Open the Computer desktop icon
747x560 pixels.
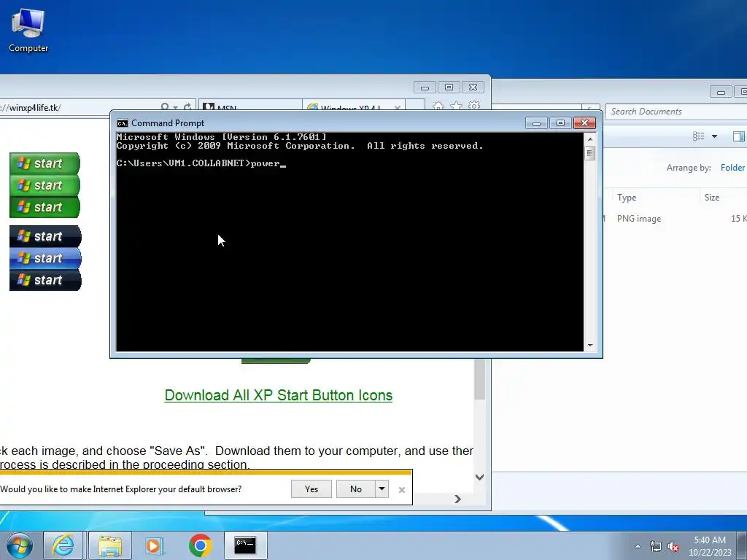click(28, 30)
